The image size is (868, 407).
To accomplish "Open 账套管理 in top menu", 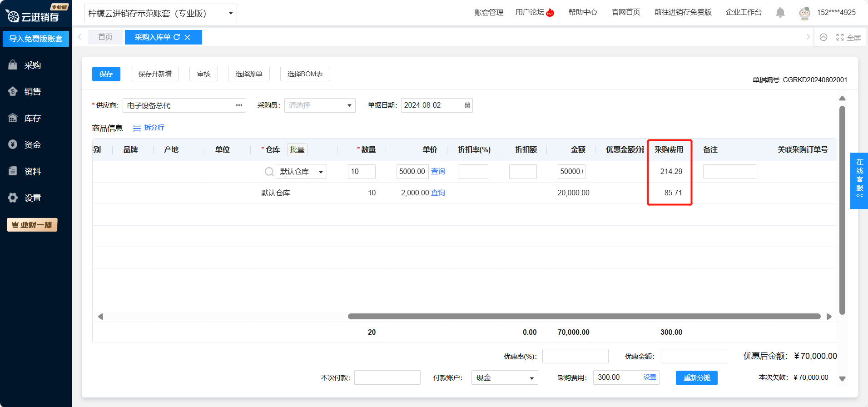I will pos(489,13).
